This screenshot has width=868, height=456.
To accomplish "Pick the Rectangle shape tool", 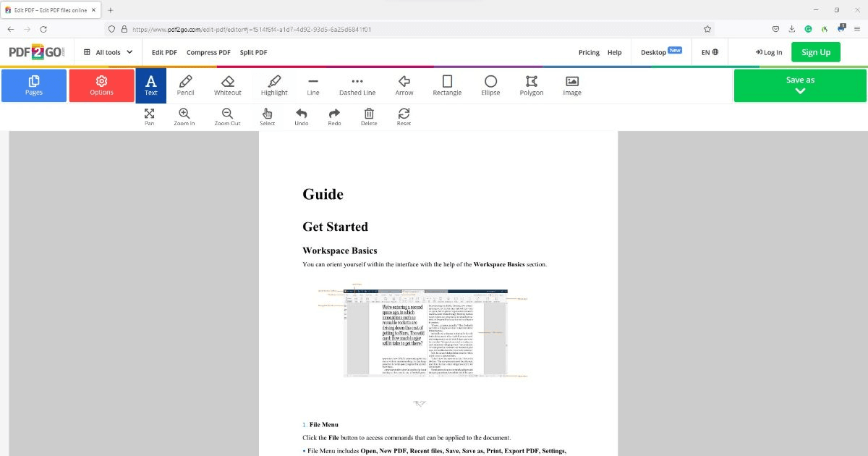I will pyautogui.click(x=447, y=85).
